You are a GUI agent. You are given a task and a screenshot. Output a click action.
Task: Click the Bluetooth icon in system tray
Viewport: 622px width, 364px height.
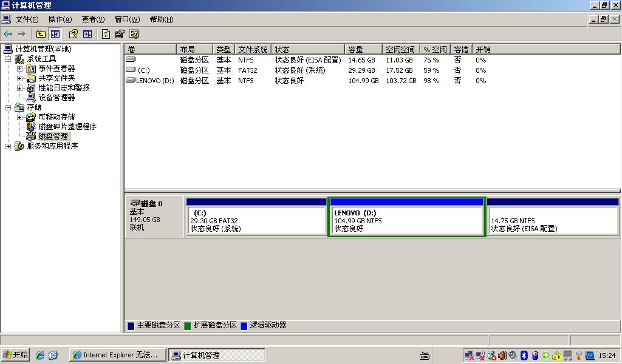click(x=524, y=356)
